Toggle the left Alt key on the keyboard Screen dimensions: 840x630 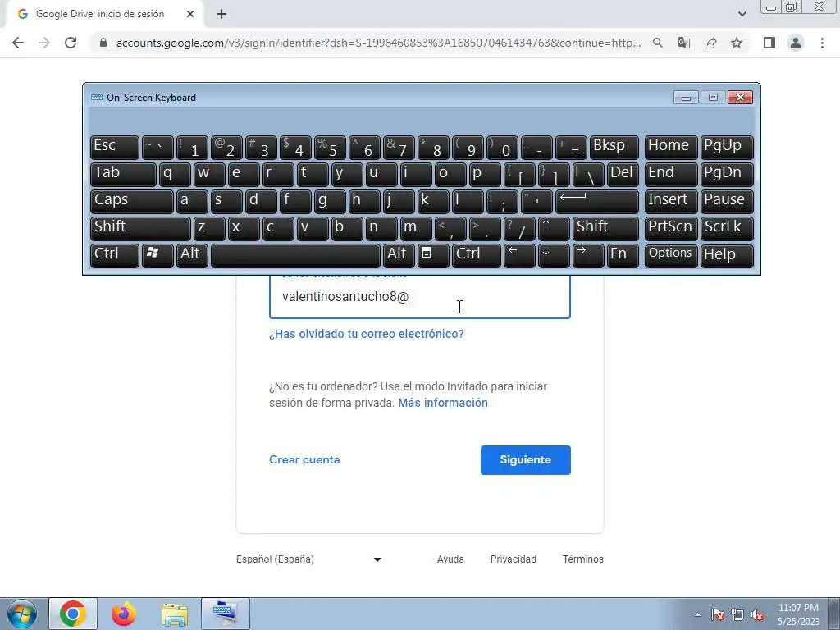(192, 255)
